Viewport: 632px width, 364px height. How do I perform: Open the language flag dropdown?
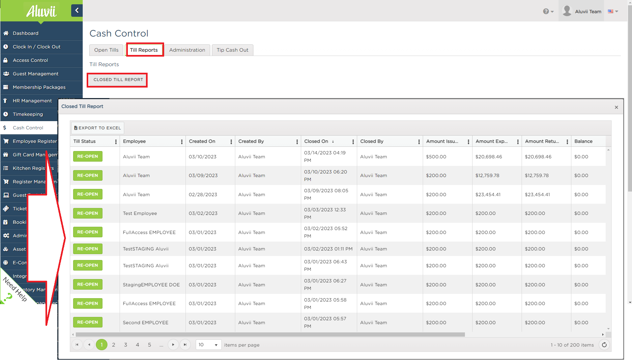click(613, 12)
